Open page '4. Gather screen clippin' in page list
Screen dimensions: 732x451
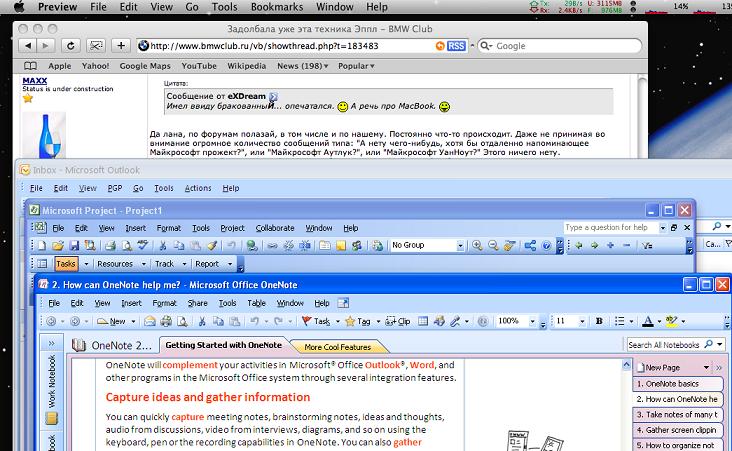point(678,430)
